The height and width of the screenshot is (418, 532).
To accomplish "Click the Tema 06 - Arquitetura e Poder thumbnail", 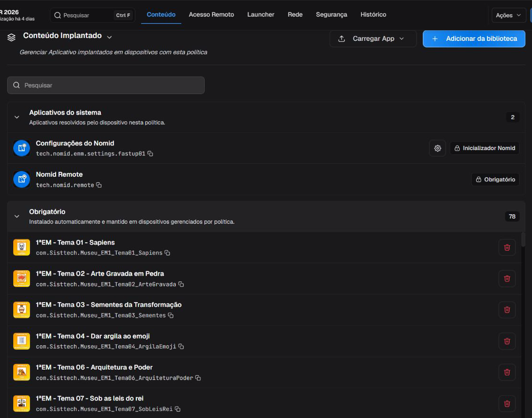I will pyautogui.click(x=22, y=372).
